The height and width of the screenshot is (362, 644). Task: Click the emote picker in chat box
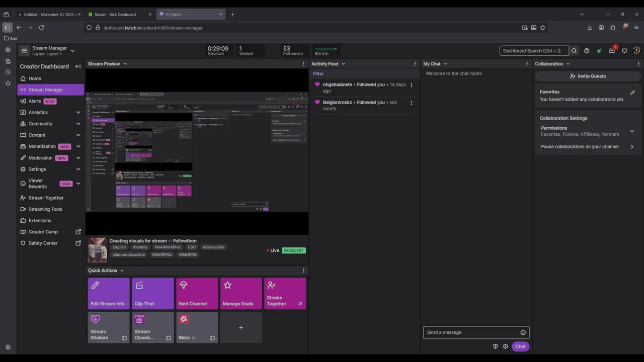tap(523, 332)
